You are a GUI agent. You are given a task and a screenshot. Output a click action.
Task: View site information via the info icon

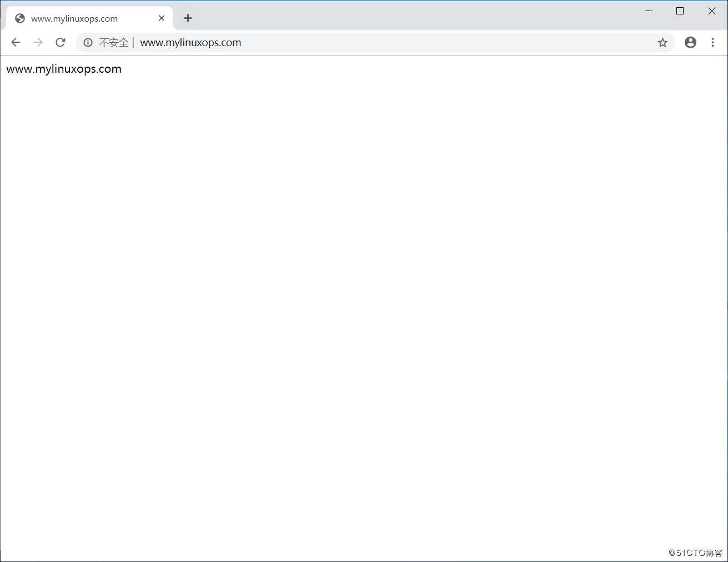tap(88, 42)
